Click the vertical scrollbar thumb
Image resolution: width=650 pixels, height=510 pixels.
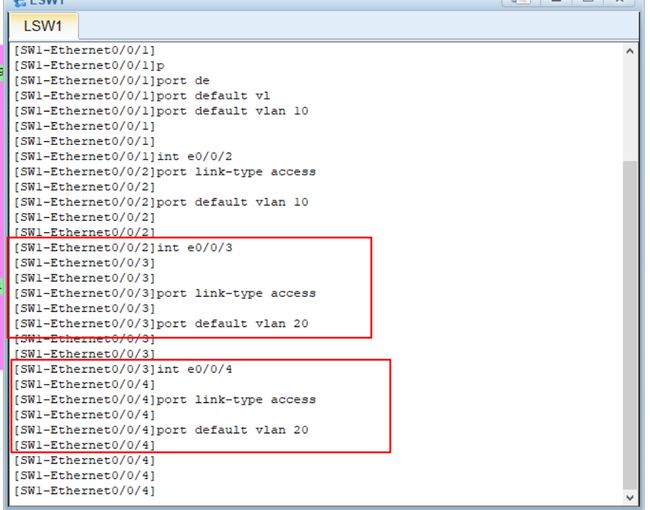point(630,325)
